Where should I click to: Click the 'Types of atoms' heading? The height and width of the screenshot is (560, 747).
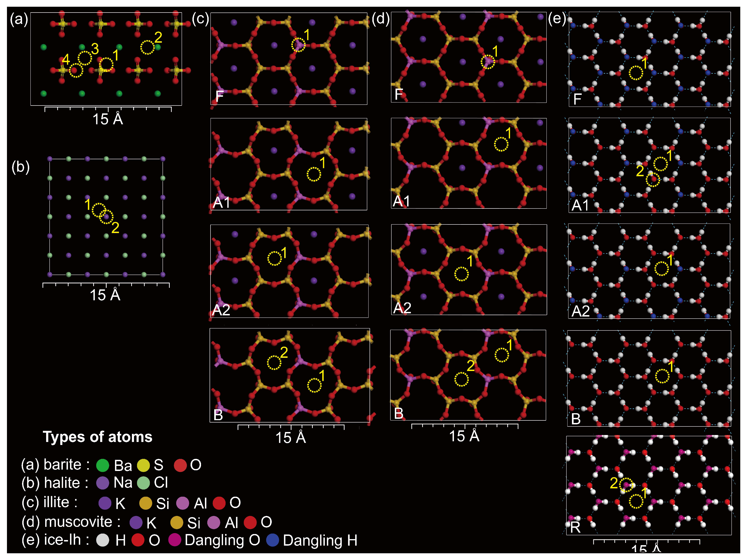98,437
